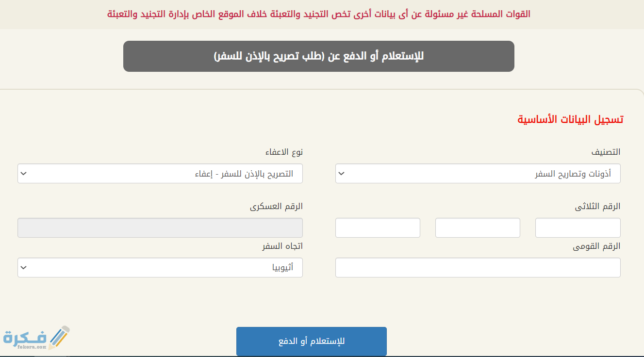Open the التصنيف dropdown showing أذونات وتصاريح السفر

(x=478, y=174)
